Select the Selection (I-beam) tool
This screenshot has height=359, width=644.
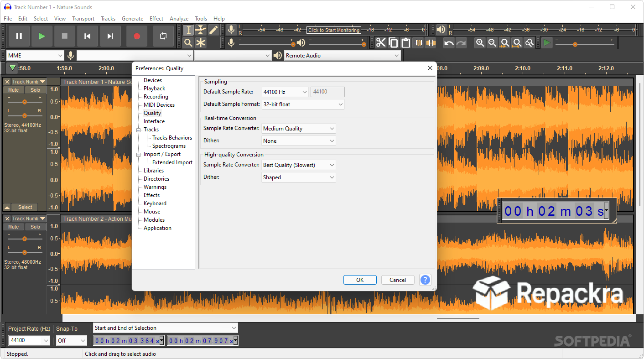pos(188,30)
